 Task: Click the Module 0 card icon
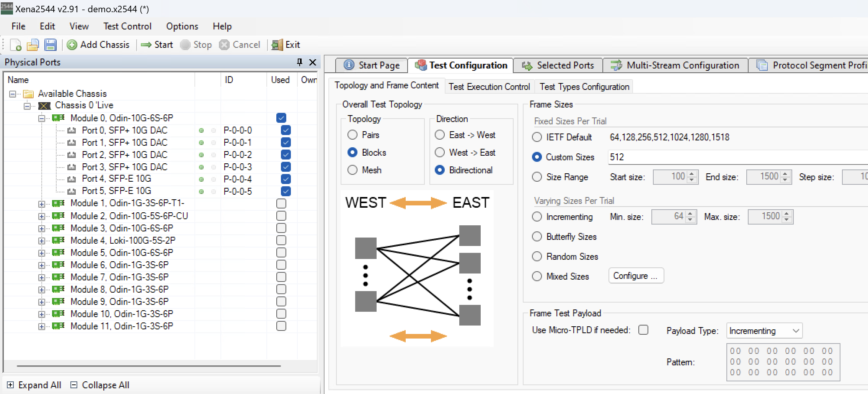[58, 118]
